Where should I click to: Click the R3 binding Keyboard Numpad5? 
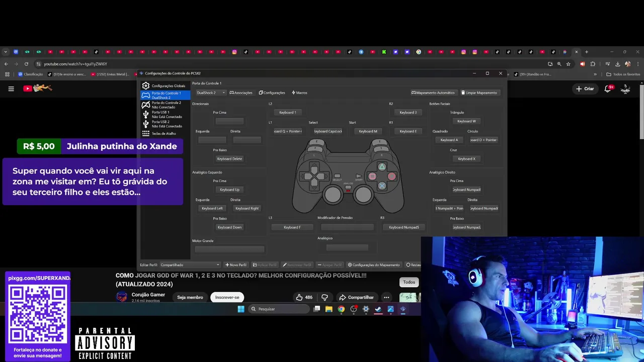404,227
